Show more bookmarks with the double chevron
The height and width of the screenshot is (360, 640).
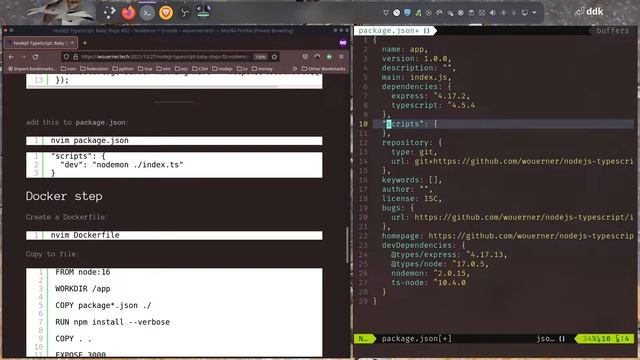(295, 69)
